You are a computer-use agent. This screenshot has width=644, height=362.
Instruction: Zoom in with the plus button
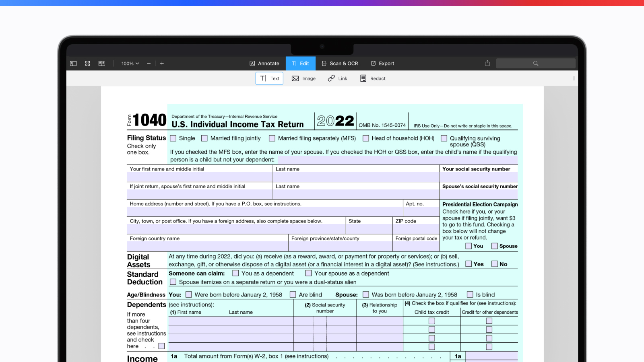(x=161, y=63)
